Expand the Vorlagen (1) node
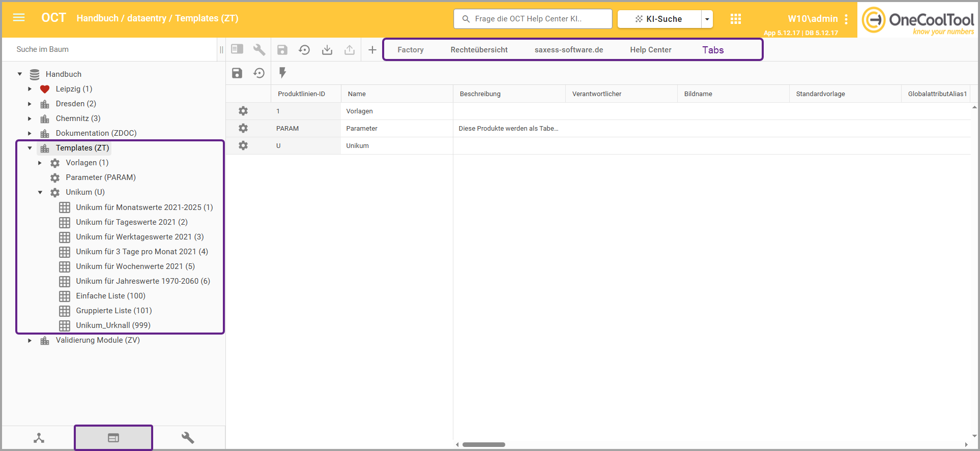 (x=40, y=163)
